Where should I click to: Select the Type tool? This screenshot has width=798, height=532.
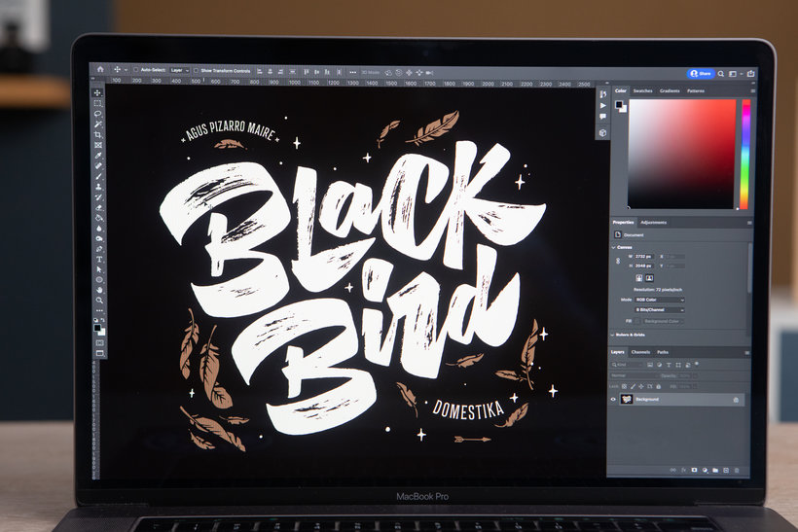(x=99, y=260)
